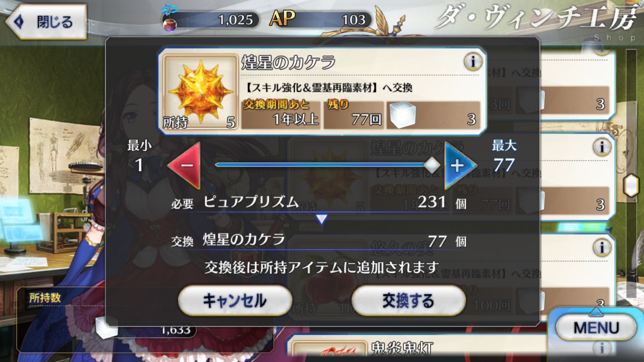Image resolution: width=644 pixels, height=362 pixels.
Task: Click the info icon on 煌星のカケラ card
Action: click(x=473, y=61)
